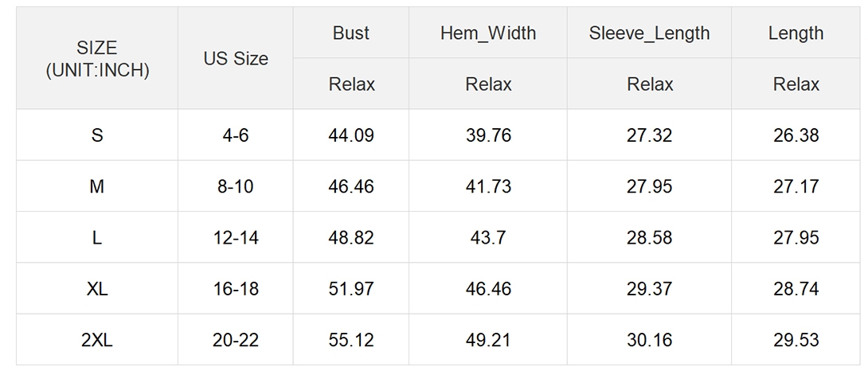Select the Hem_Width column header
868x371 pixels.
(487, 33)
